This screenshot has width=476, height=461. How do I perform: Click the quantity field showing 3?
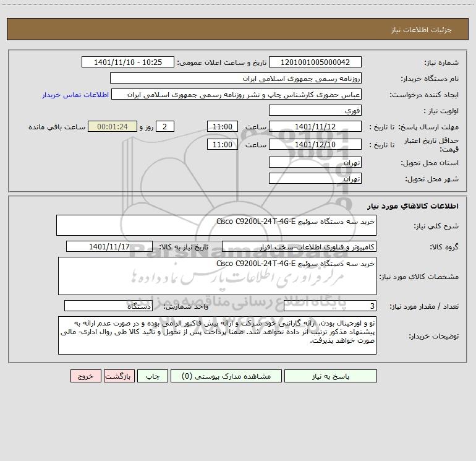pos(330,306)
